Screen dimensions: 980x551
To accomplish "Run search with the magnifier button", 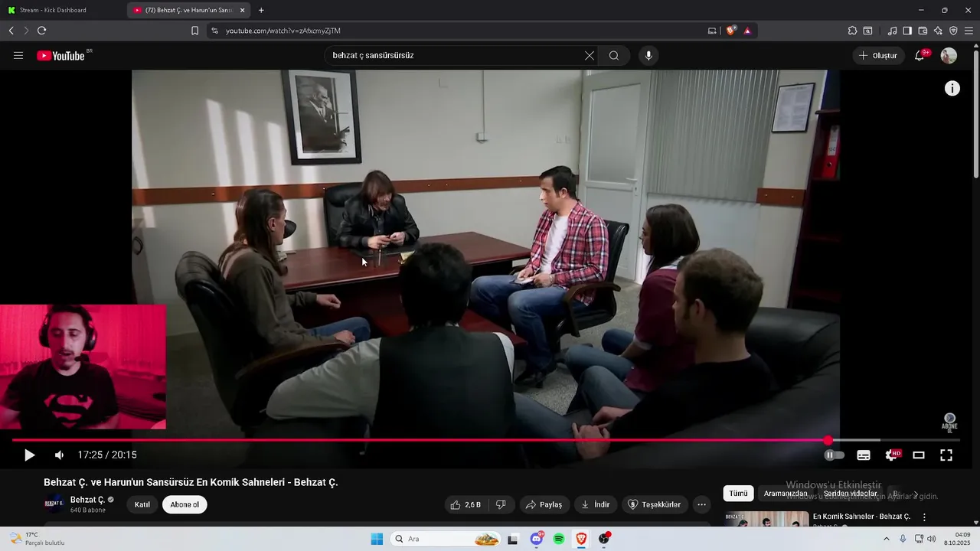I will click(614, 56).
